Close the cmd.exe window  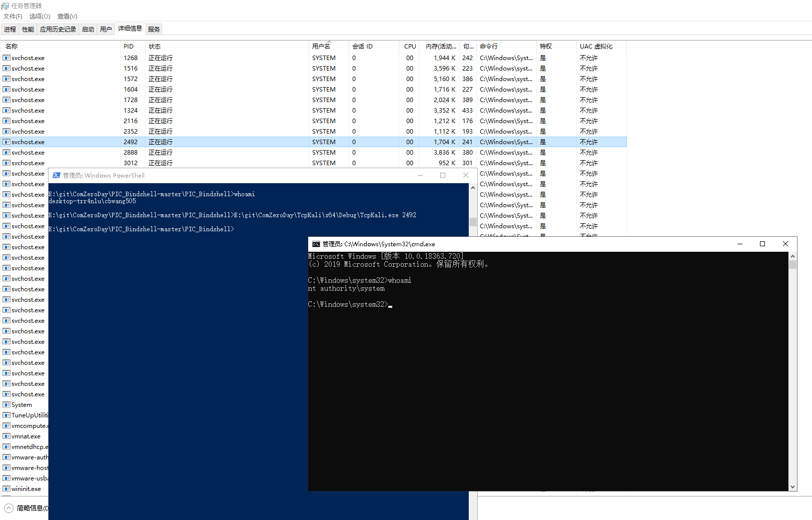point(785,244)
